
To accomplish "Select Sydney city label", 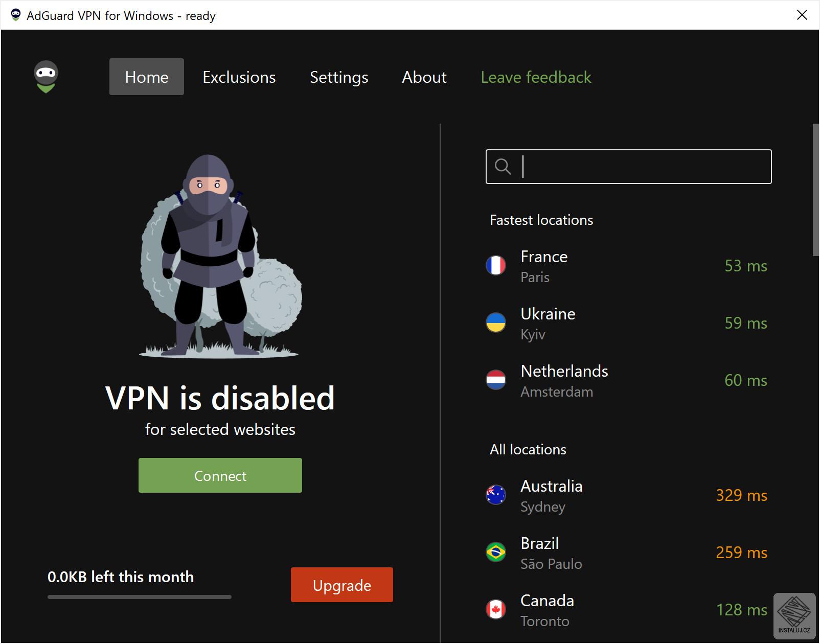I will point(543,507).
